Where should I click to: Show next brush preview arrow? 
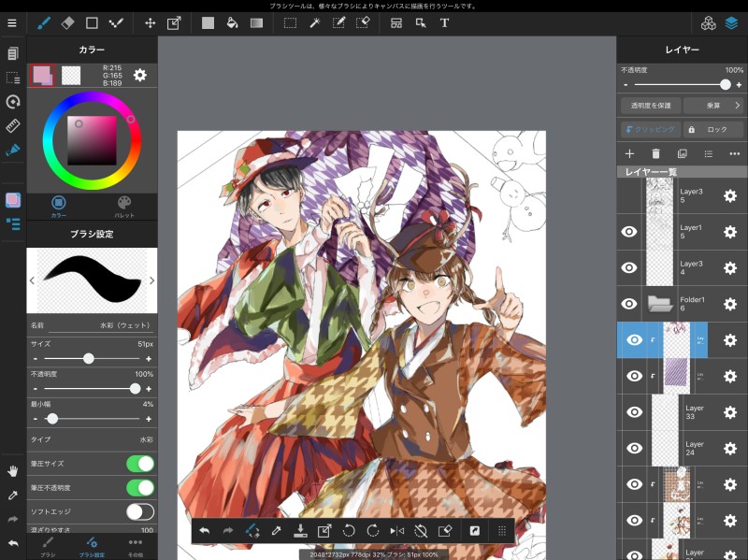pyautogui.click(x=151, y=280)
